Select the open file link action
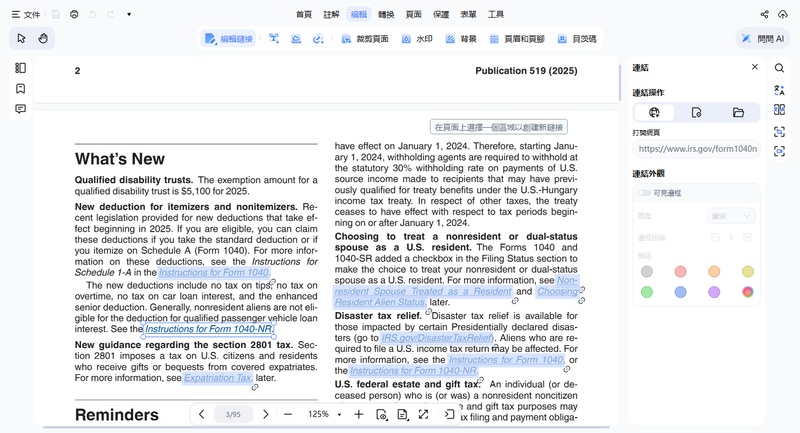This screenshot has width=800, height=433. (x=738, y=112)
